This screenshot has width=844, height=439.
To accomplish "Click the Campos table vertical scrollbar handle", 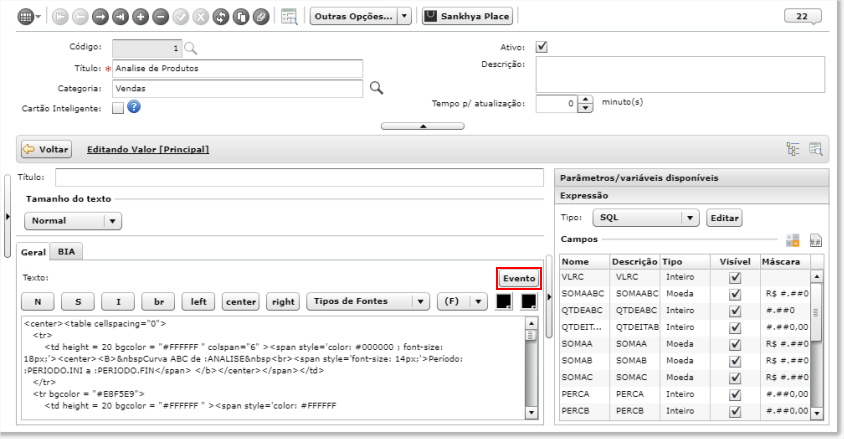I will [x=817, y=313].
